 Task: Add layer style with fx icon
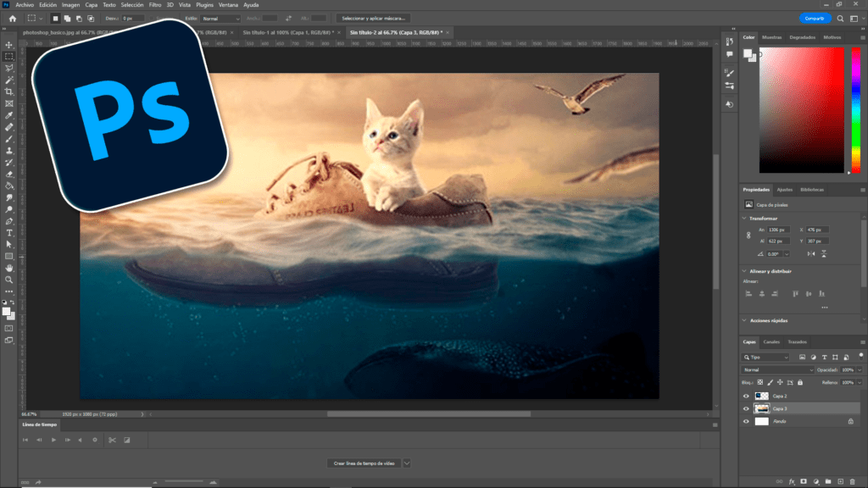(x=792, y=481)
